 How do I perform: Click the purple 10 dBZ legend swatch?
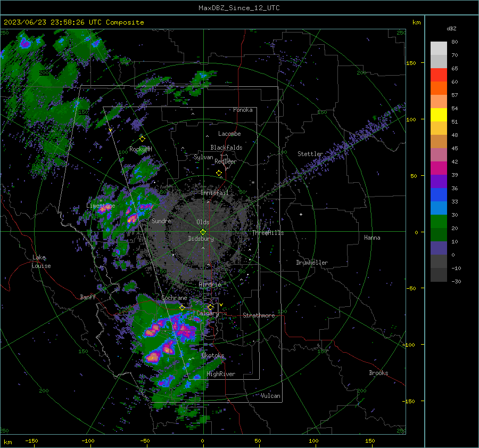pyautogui.click(x=439, y=248)
